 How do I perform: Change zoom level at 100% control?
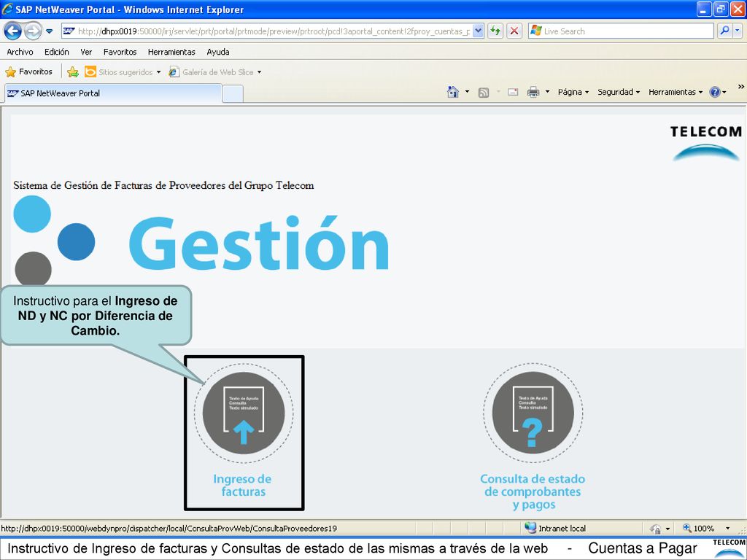pos(698,528)
